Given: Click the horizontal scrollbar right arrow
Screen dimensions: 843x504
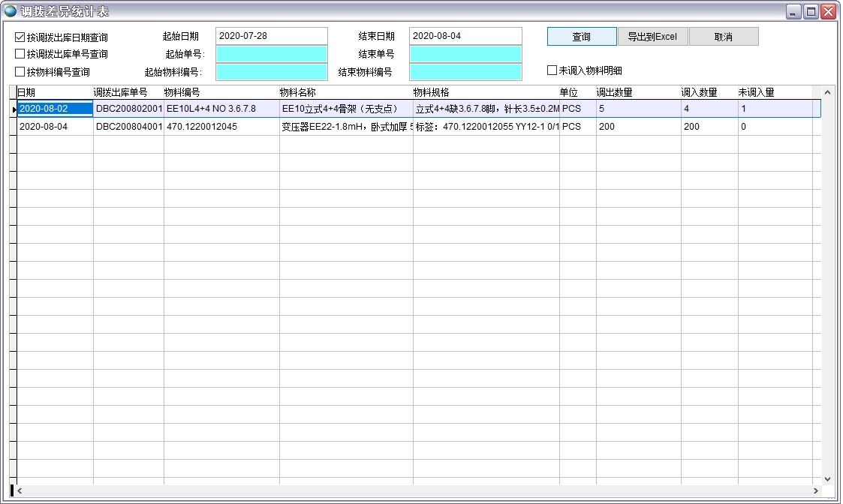Looking at the screenshot, I should coord(816,491).
